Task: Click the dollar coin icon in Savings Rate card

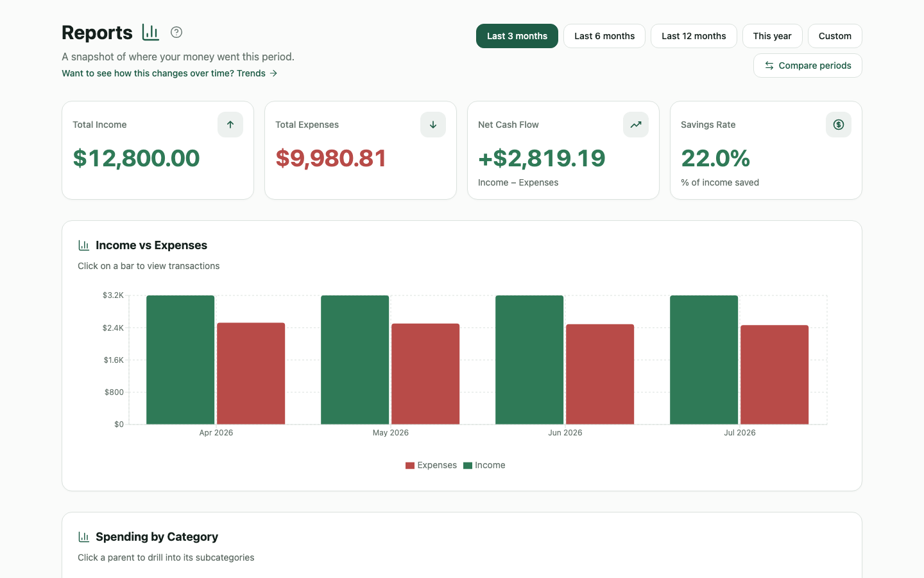Action: [x=839, y=125]
